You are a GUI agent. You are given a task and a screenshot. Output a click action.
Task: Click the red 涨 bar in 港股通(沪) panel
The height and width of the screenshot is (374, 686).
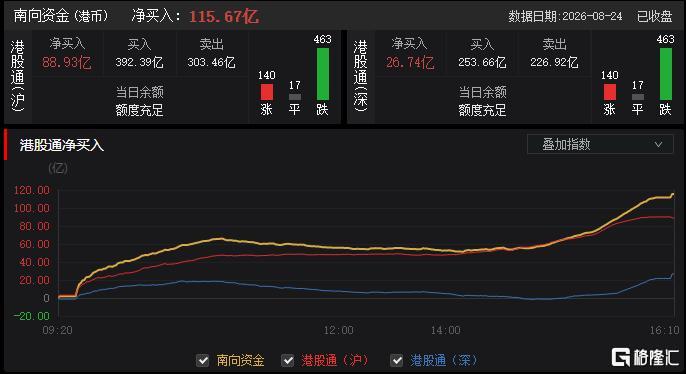tap(267, 92)
